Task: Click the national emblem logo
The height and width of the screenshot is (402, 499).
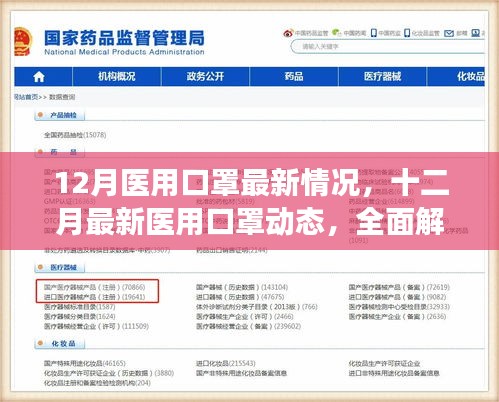Action: pyautogui.click(x=23, y=42)
